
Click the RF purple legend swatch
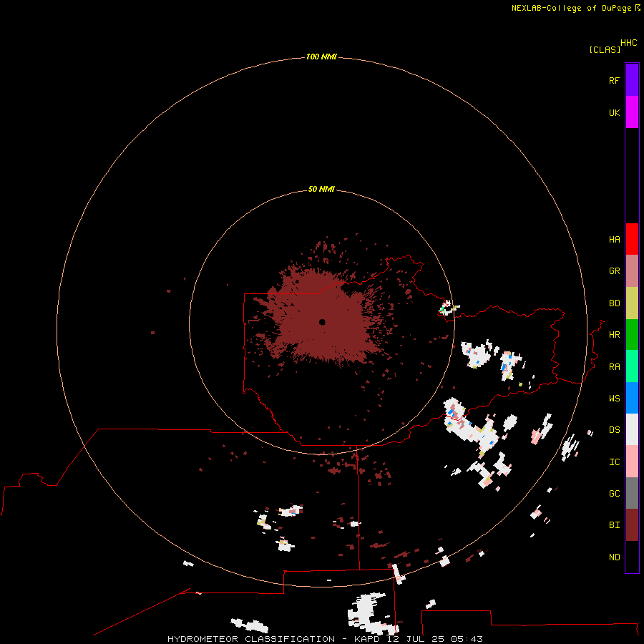coord(632,80)
